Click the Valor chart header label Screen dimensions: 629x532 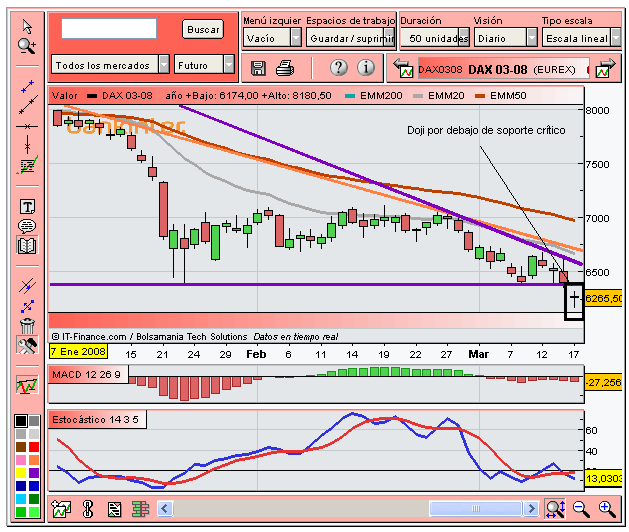(x=65, y=95)
